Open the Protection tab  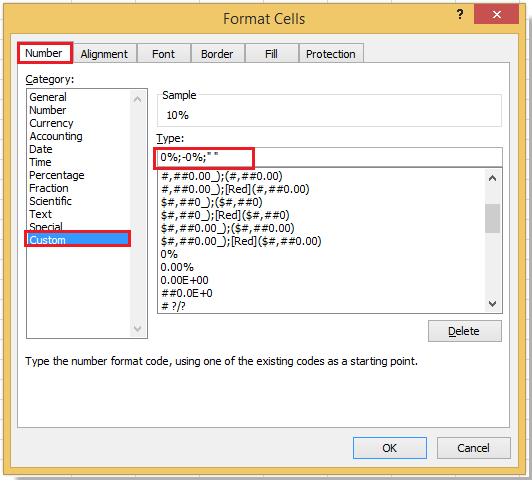click(331, 54)
